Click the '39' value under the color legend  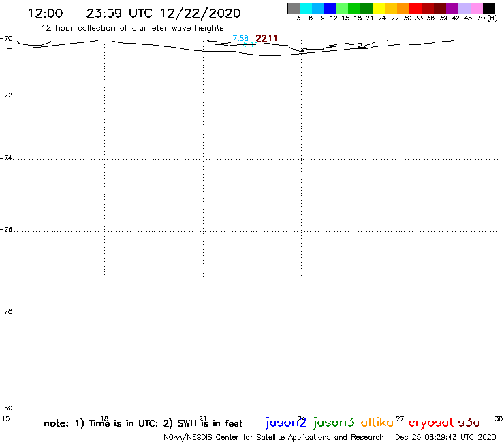point(443,18)
